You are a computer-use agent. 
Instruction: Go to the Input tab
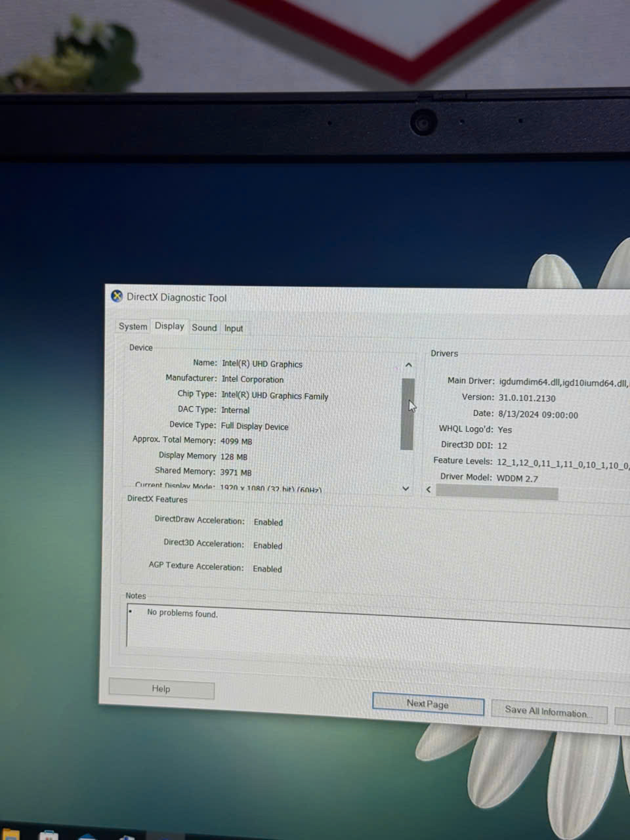234,328
